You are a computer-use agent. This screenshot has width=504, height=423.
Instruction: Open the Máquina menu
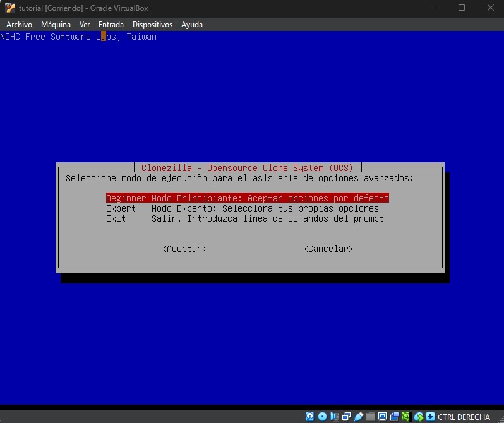pyautogui.click(x=56, y=25)
